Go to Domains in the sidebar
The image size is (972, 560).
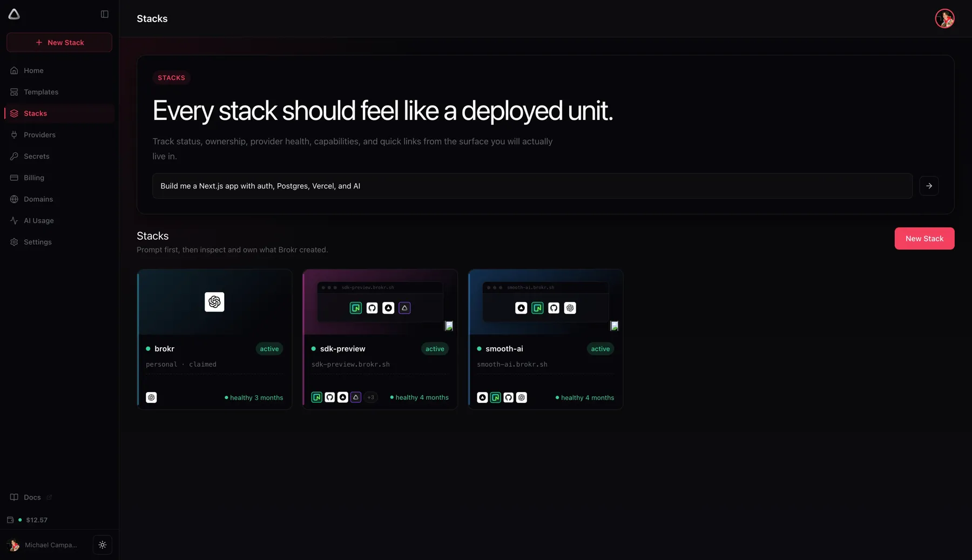pyautogui.click(x=59, y=199)
